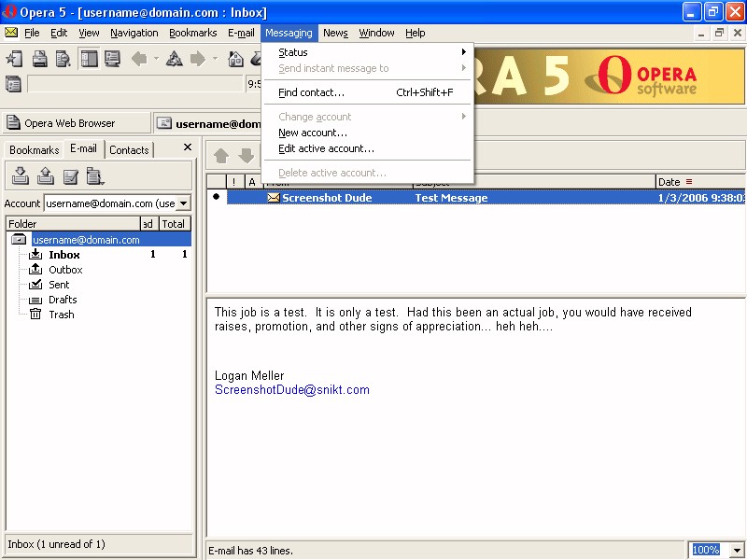Select the Outbox folder
The image size is (747, 560).
pos(65,270)
